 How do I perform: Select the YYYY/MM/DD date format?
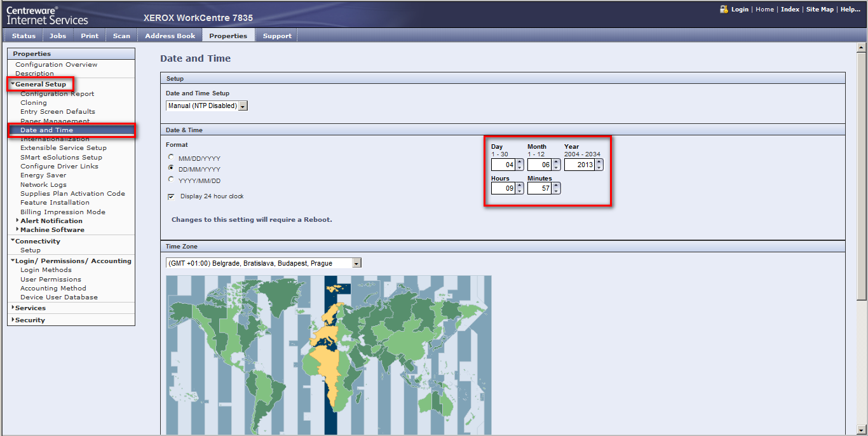171,180
